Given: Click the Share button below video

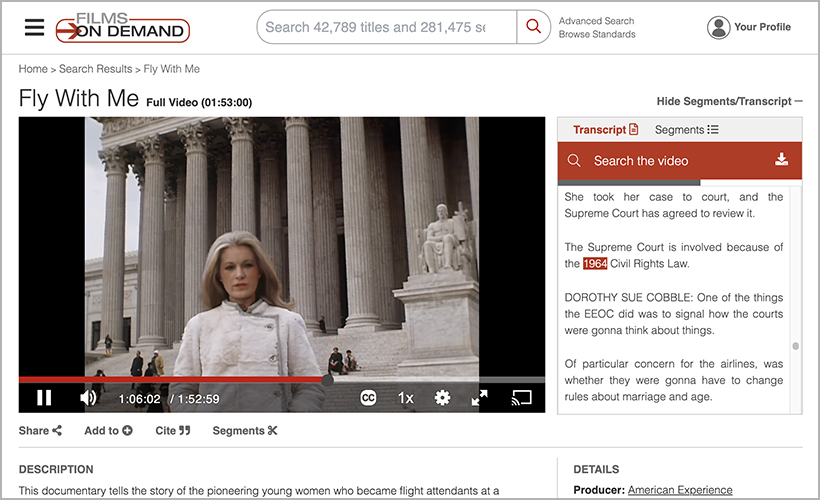Looking at the screenshot, I should pos(40,431).
